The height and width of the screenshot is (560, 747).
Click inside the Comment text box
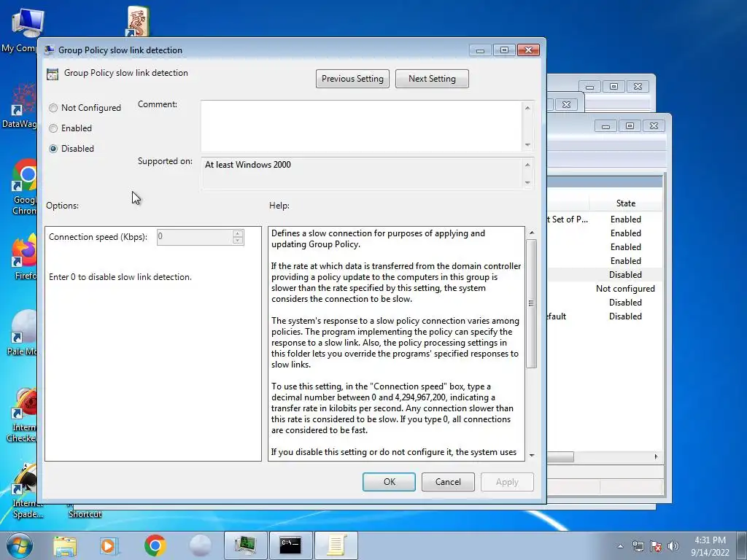click(361, 125)
